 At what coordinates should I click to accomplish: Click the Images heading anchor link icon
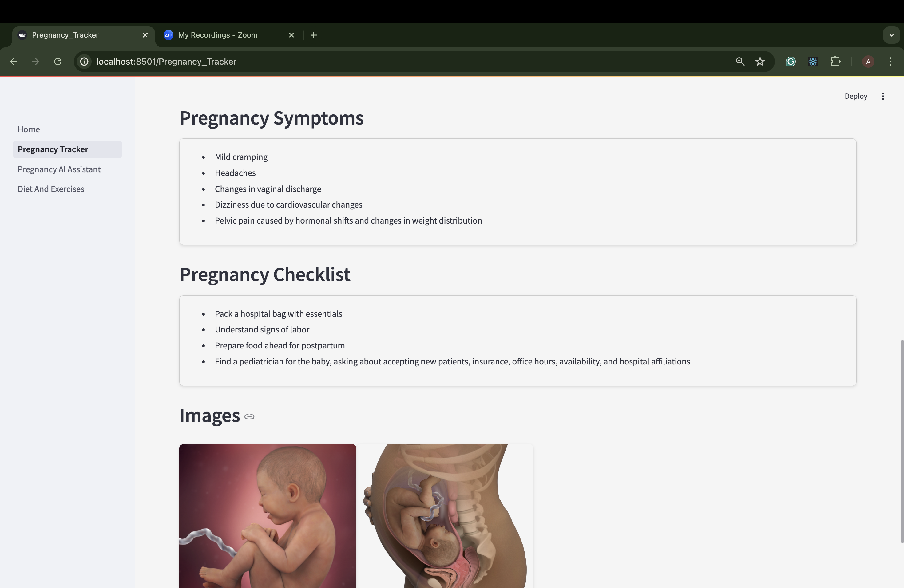(x=249, y=417)
